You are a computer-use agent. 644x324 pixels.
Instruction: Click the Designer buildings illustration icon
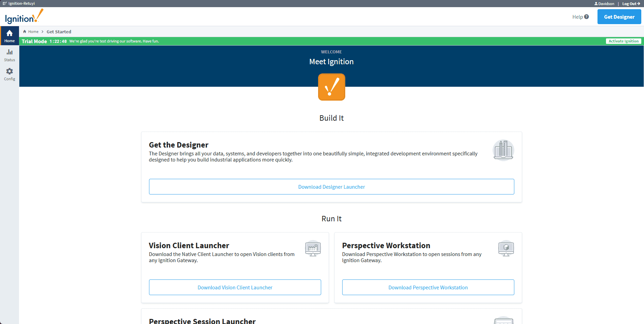click(x=503, y=150)
